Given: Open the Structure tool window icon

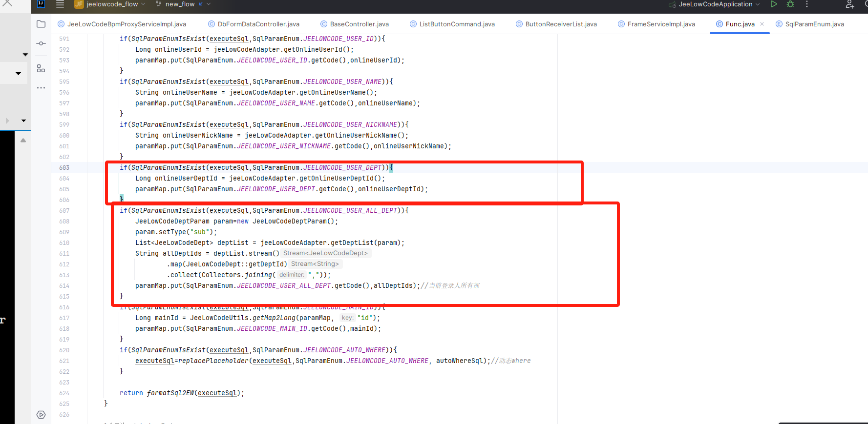Looking at the screenshot, I should click(41, 69).
